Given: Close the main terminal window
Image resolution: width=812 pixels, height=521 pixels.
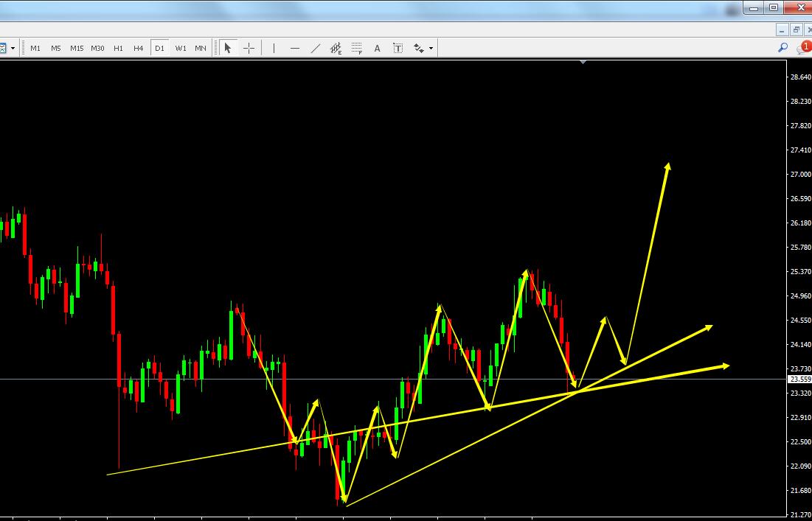Looking at the screenshot, I should coord(801,8).
